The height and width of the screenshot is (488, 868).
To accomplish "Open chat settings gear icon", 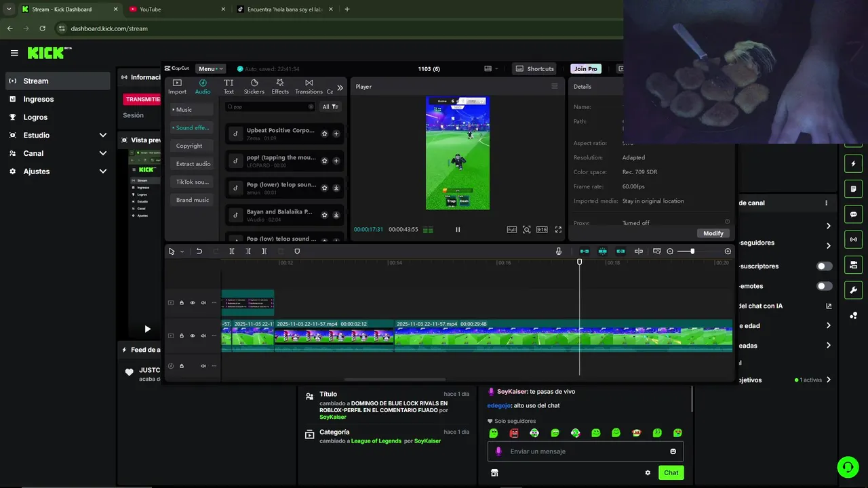I will click(648, 473).
